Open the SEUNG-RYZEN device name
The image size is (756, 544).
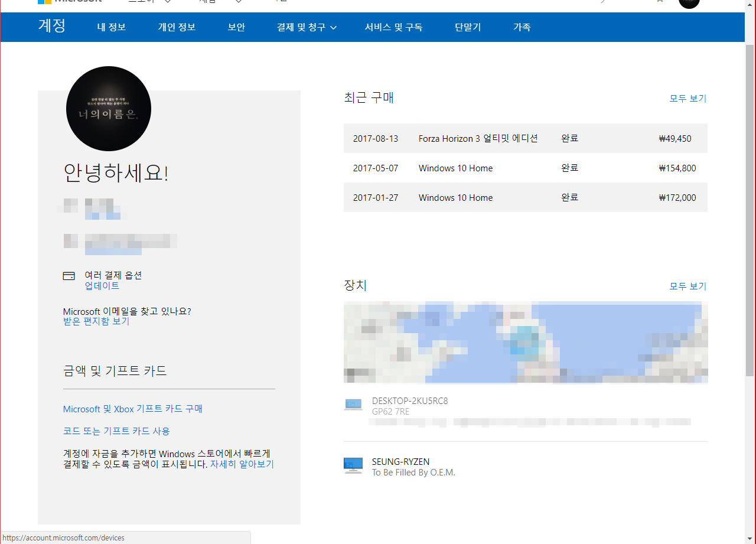pyautogui.click(x=401, y=462)
